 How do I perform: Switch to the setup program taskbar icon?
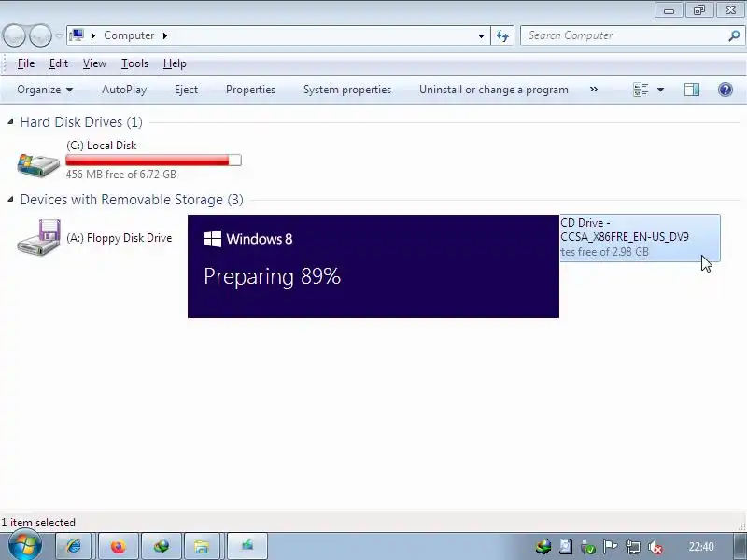[247, 546]
